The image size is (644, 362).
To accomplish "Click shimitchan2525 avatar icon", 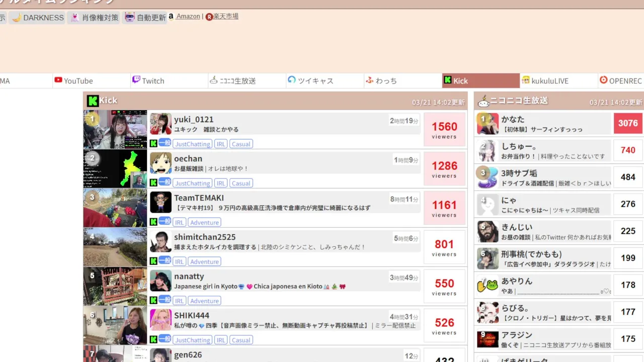I will [x=160, y=241].
